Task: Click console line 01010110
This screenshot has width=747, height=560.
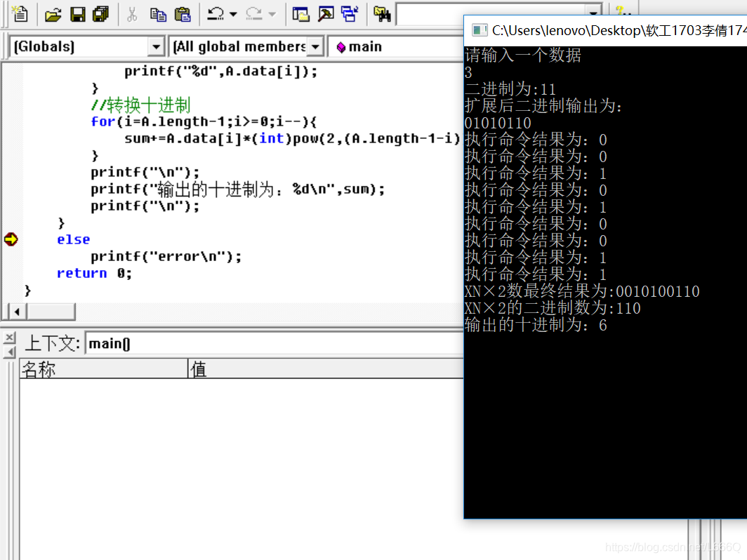Action: [x=498, y=124]
